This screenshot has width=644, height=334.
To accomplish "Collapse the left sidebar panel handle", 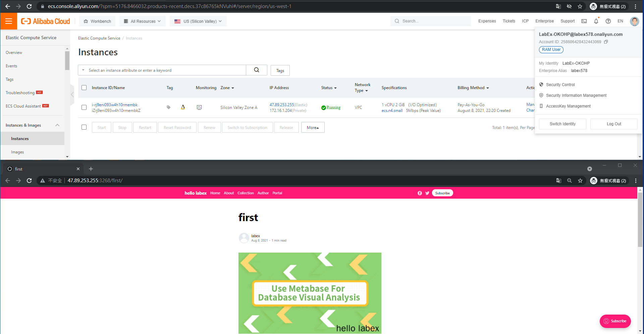I will tap(72, 94).
